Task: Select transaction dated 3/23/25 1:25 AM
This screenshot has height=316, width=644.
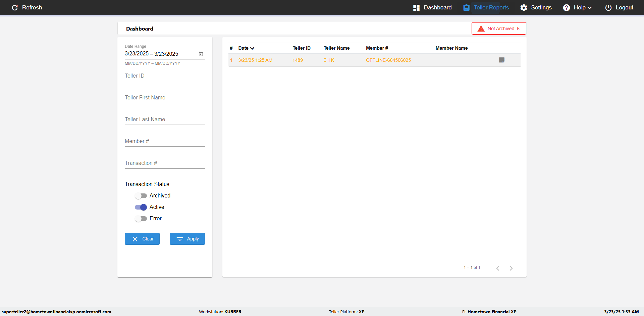Action: tap(255, 60)
